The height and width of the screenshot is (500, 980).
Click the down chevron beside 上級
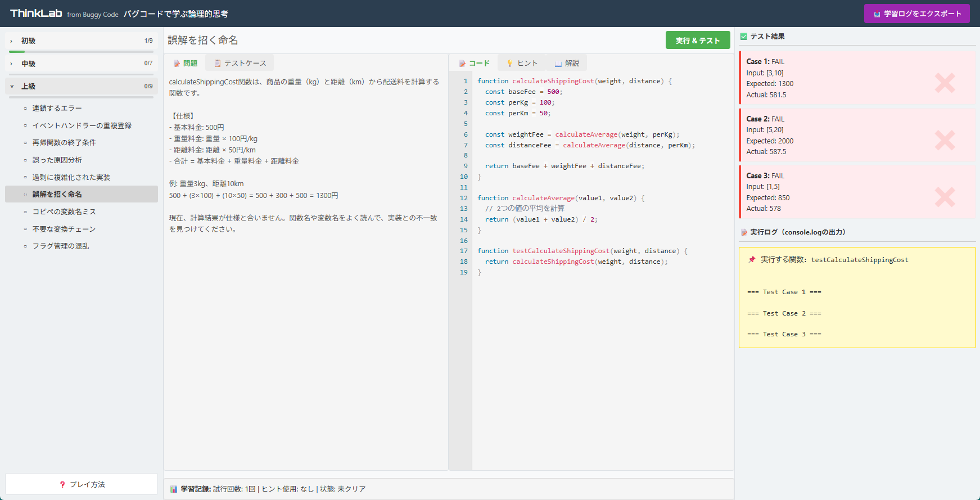tap(11, 86)
